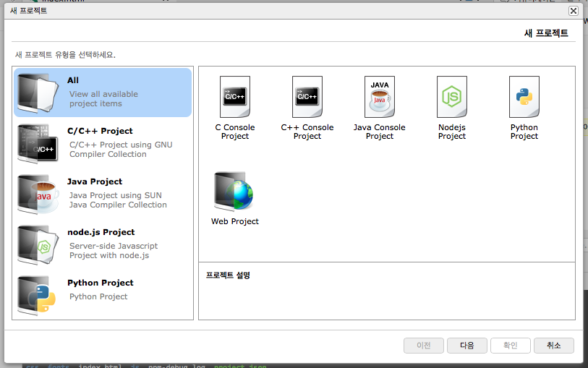The height and width of the screenshot is (368, 588).
Task: Click the 취소 (Cancel) button
Action: [554, 345]
